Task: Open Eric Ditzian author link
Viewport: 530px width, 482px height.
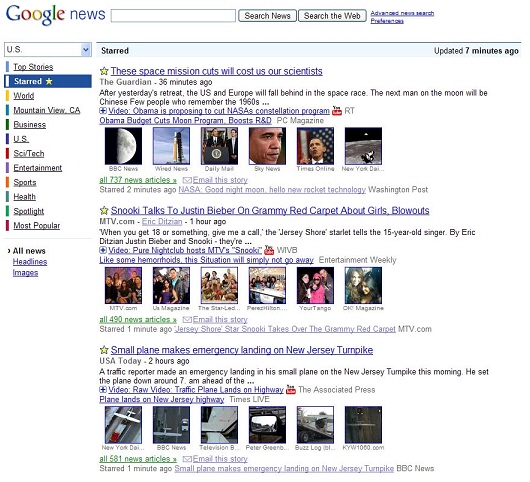Action: tap(162, 222)
